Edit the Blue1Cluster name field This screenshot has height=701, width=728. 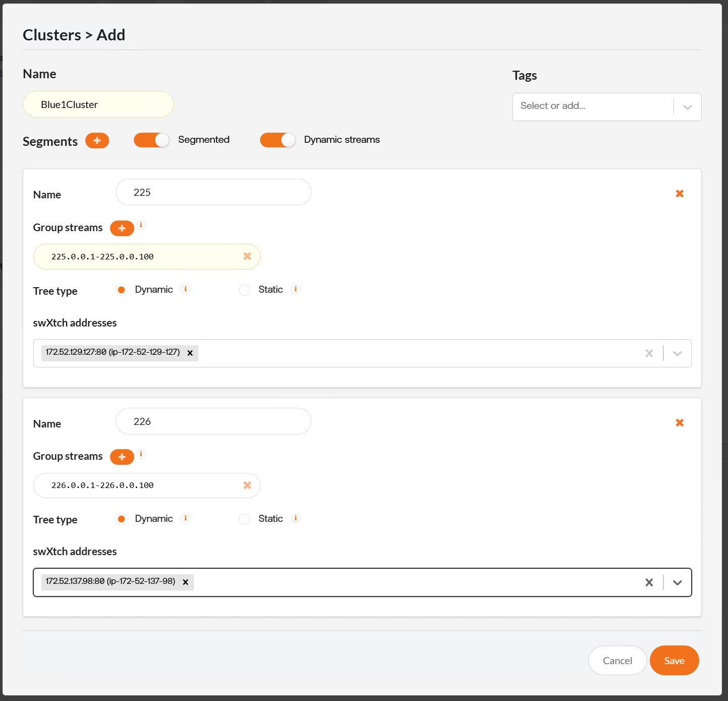[x=98, y=104]
